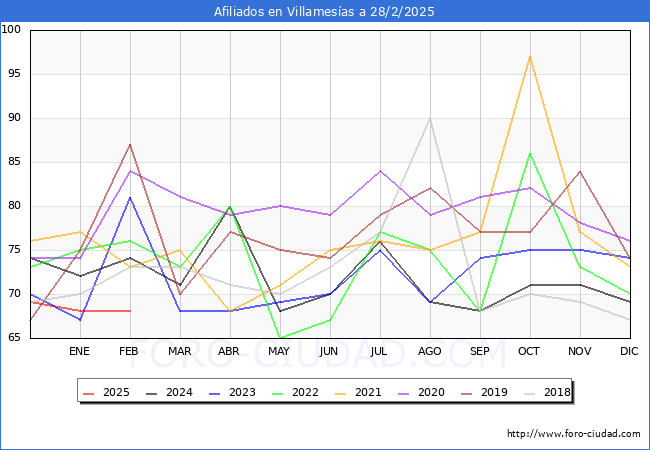
Task: Open the foro-ciudad.com URL link
Action: coord(574,434)
